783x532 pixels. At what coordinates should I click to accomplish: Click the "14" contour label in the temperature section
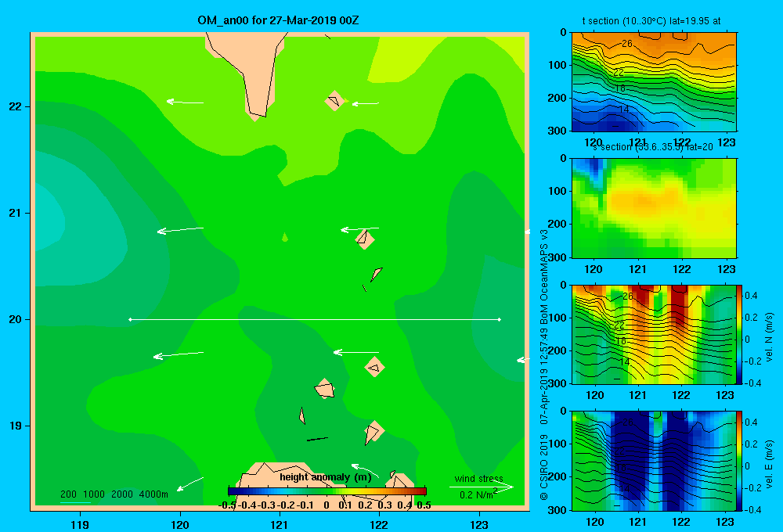tap(624, 109)
